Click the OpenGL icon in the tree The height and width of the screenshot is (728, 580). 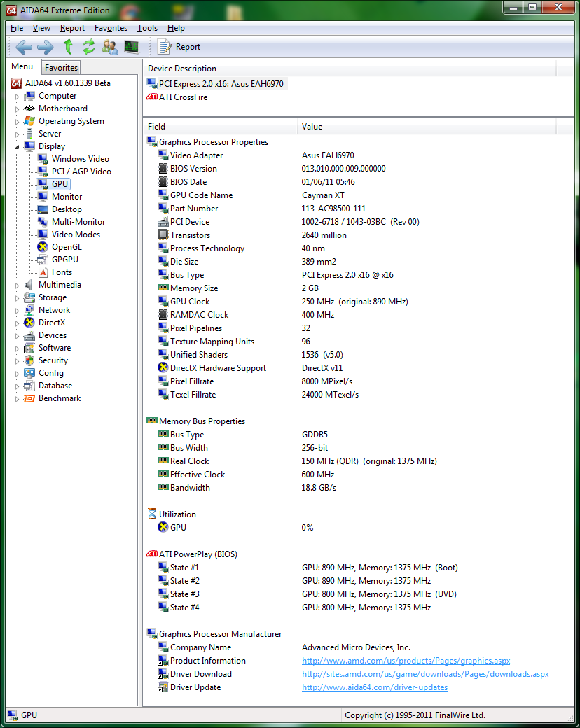tap(43, 247)
